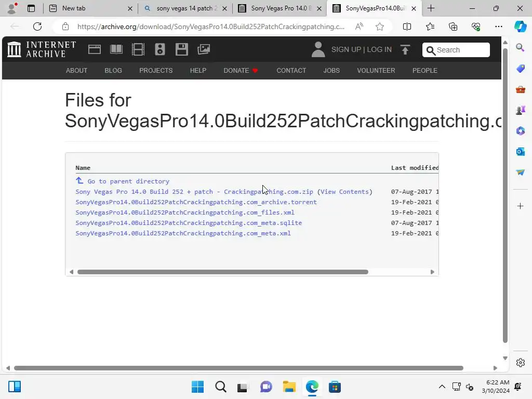Open the Edge sidebar Outlook icon
Image resolution: width=532 pixels, height=399 pixels.
click(520, 152)
